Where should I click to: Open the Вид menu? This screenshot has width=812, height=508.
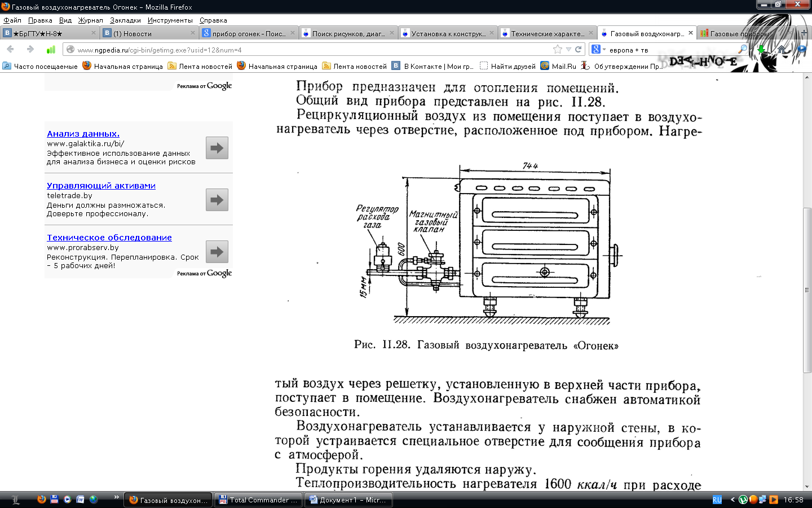pos(65,20)
